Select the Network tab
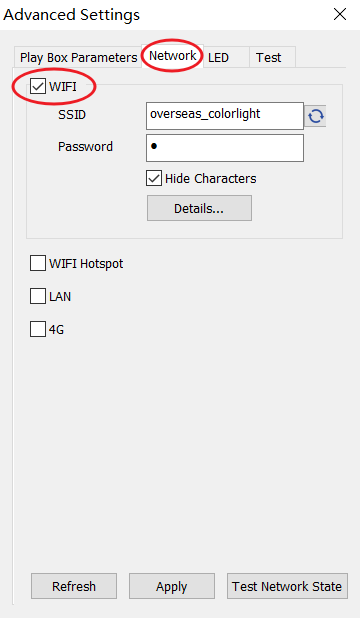The height and width of the screenshot is (618, 360). pyautogui.click(x=173, y=56)
